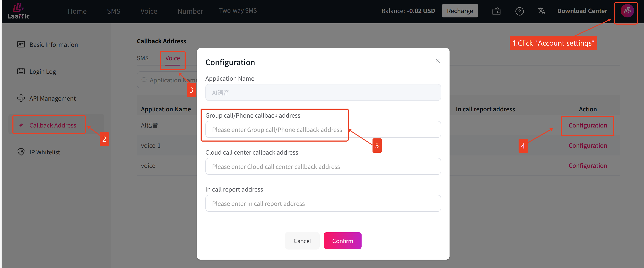Open IP Whitelist in sidebar
644x268 pixels.
click(x=44, y=152)
